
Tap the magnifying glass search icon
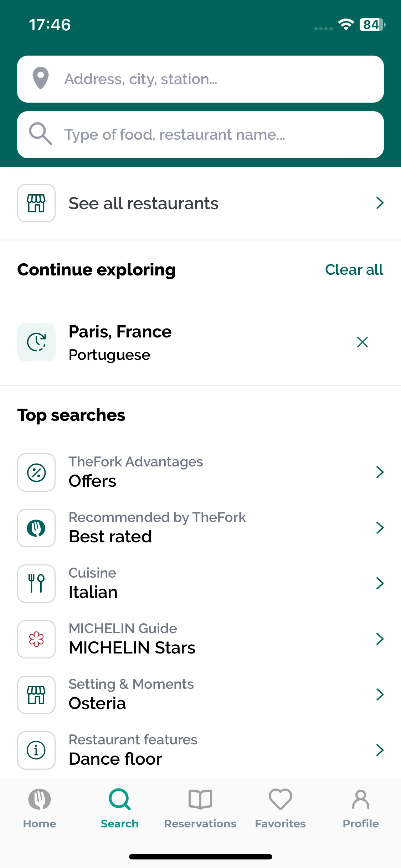(x=40, y=134)
